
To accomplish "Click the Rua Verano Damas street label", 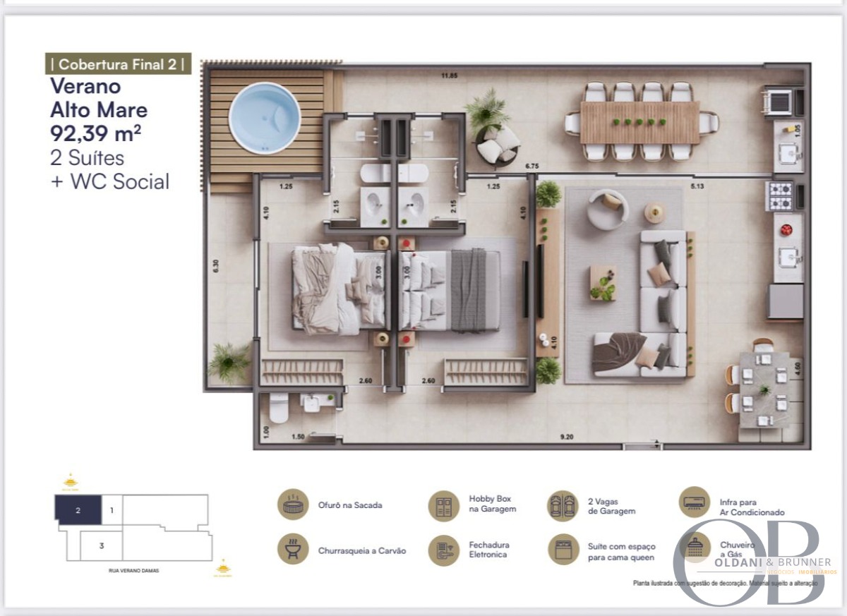I will coord(131,570).
